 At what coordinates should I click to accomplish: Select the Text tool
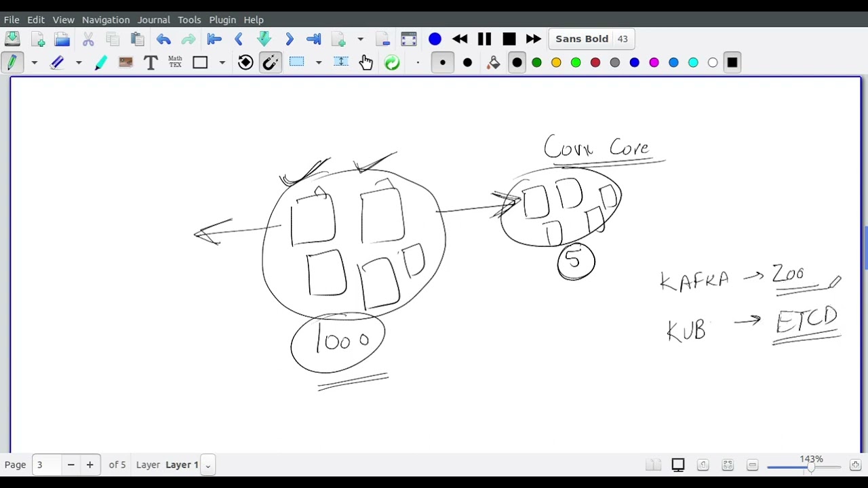point(151,62)
